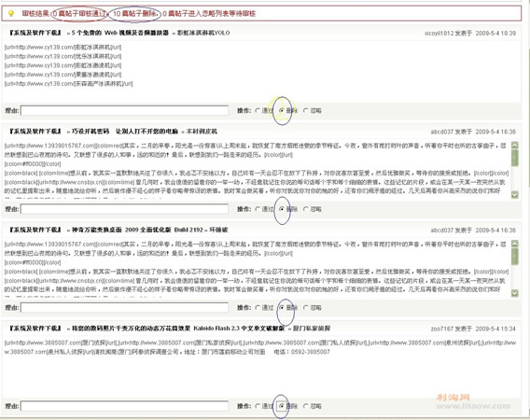This screenshot has width=530, height=420.
Task: Open the 神奇万能变换桌面 2009 post title link
Action: 137,230
